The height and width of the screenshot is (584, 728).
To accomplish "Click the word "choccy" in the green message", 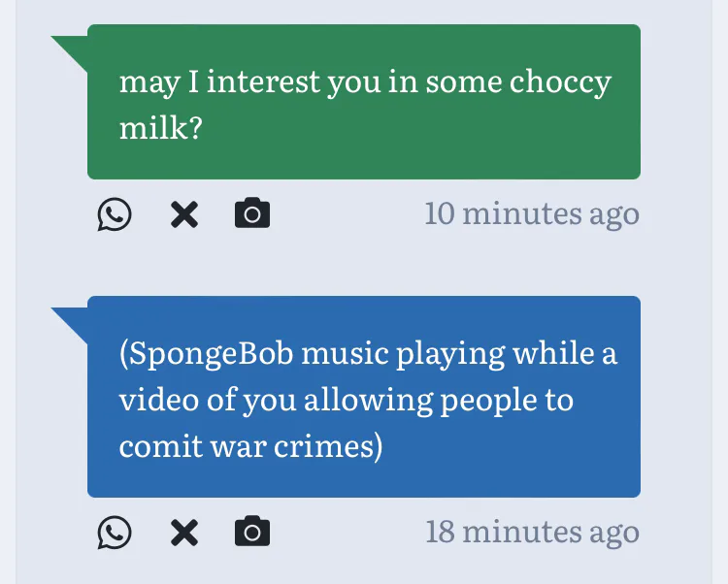I will pos(560,84).
